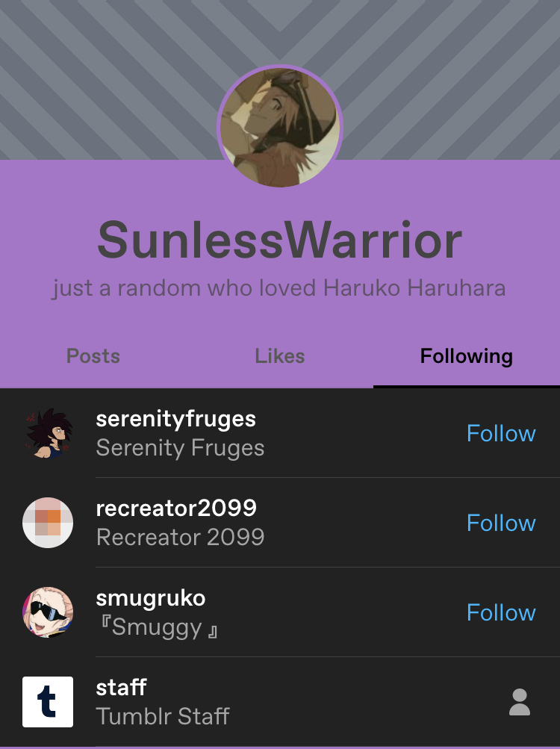The height and width of the screenshot is (749, 560).
Task: Open the staff username link
Action: [122, 687]
